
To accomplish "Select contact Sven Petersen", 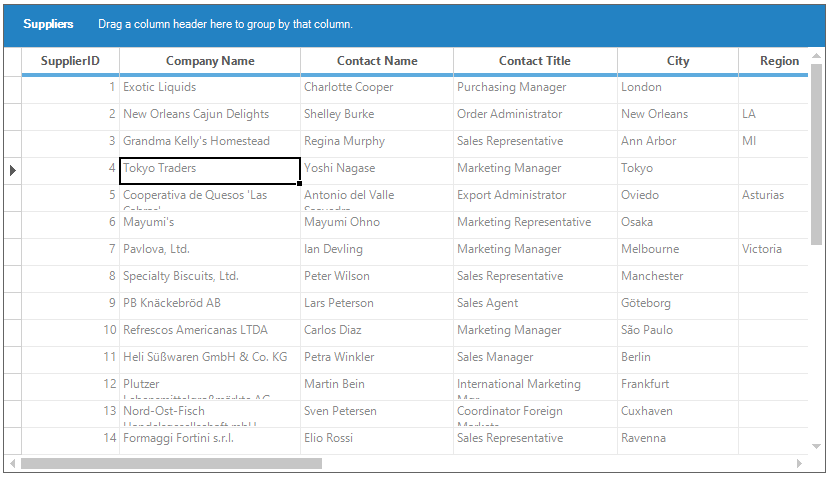I will (377, 414).
